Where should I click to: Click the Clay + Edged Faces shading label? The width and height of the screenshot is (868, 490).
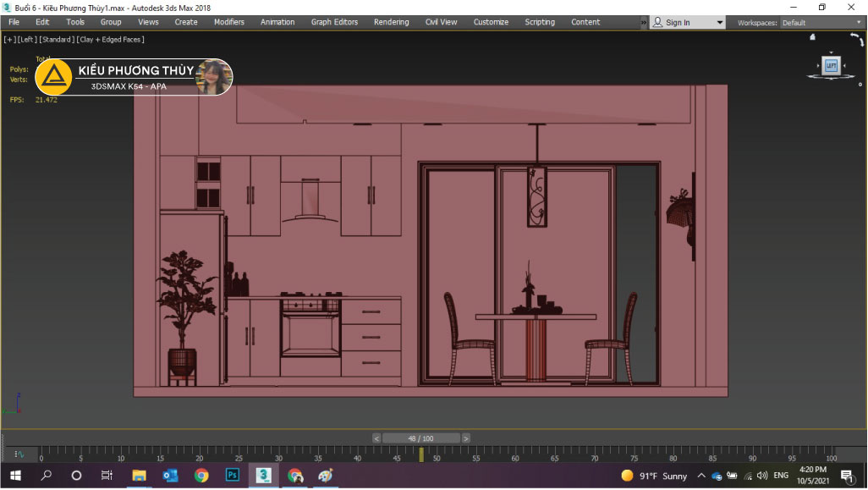pyautogui.click(x=111, y=39)
